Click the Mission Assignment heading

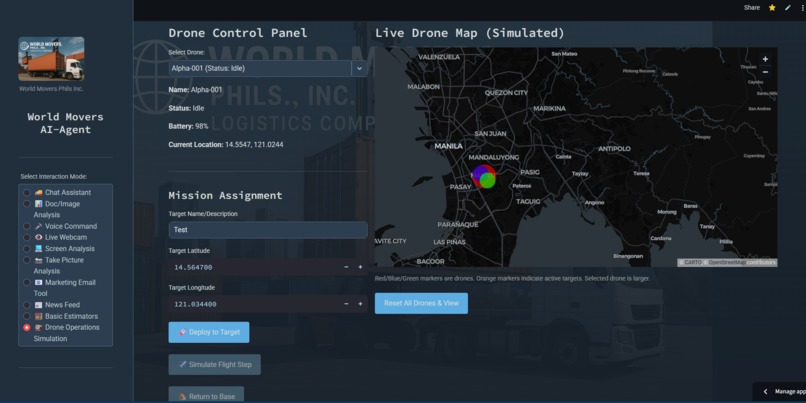click(x=225, y=195)
